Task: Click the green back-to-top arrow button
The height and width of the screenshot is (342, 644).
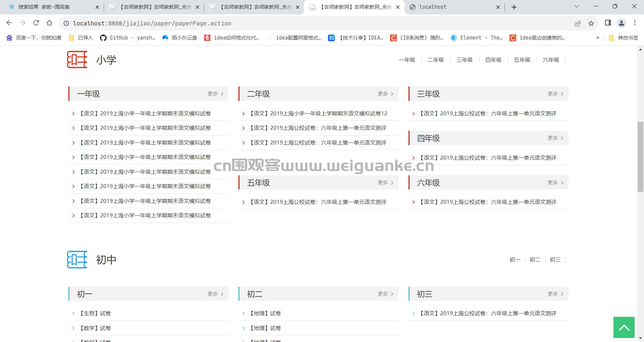Action: point(624,327)
